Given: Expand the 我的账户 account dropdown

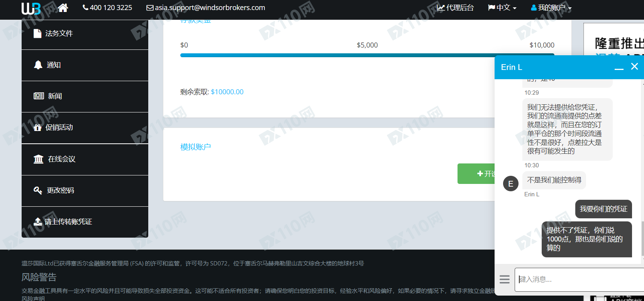Looking at the screenshot, I should point(551,8).
